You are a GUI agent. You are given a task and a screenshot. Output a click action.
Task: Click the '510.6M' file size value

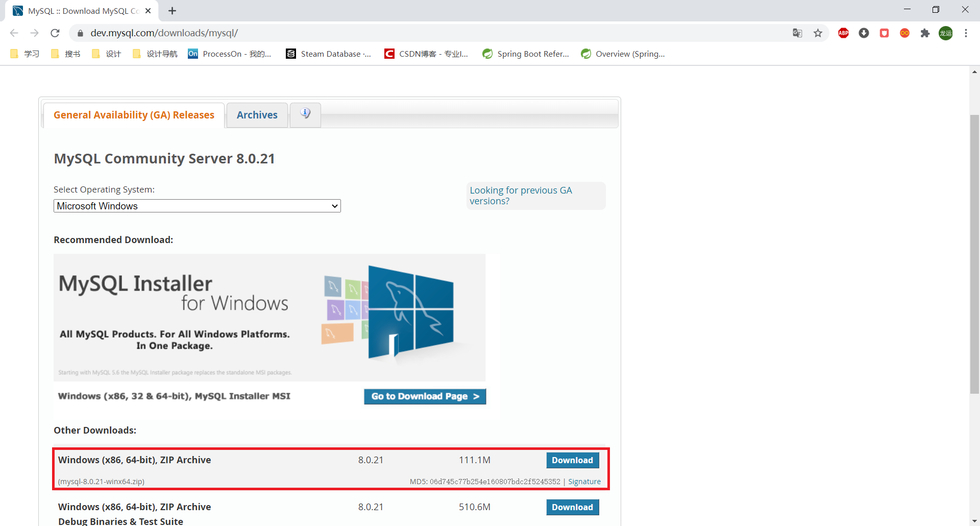click(x=474, y=507)
